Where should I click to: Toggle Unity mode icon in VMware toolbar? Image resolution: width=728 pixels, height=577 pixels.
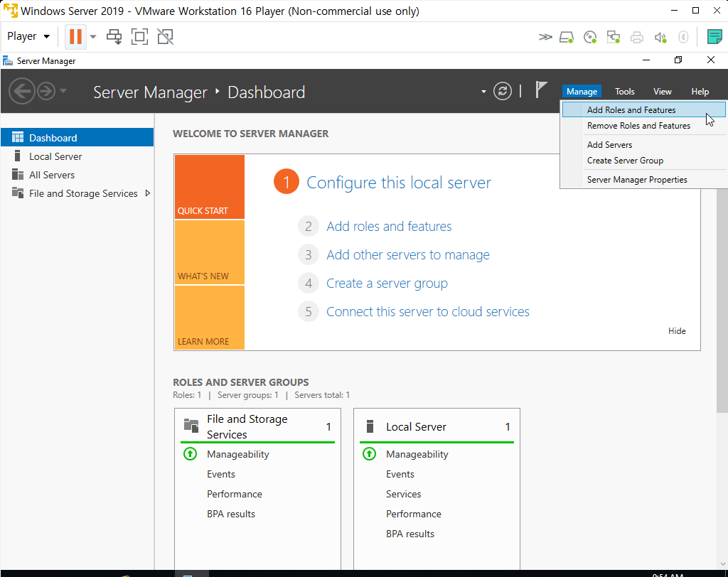tap(165, 37)
